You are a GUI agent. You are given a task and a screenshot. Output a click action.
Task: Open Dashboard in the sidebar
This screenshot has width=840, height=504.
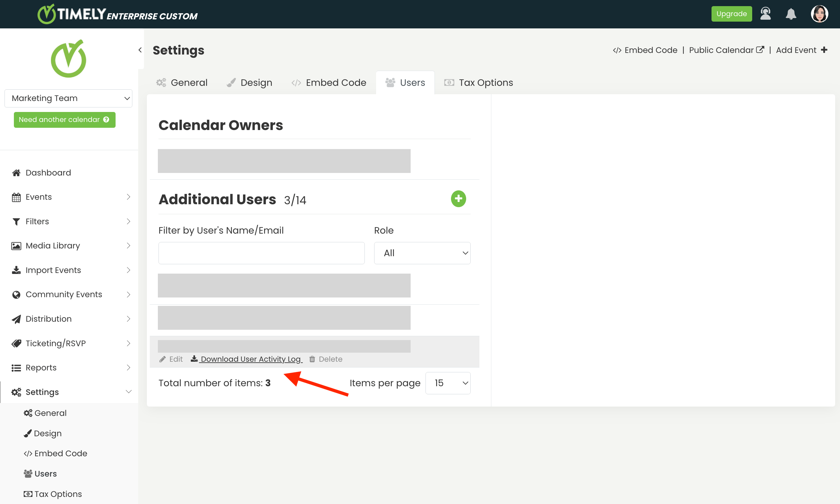48,173
